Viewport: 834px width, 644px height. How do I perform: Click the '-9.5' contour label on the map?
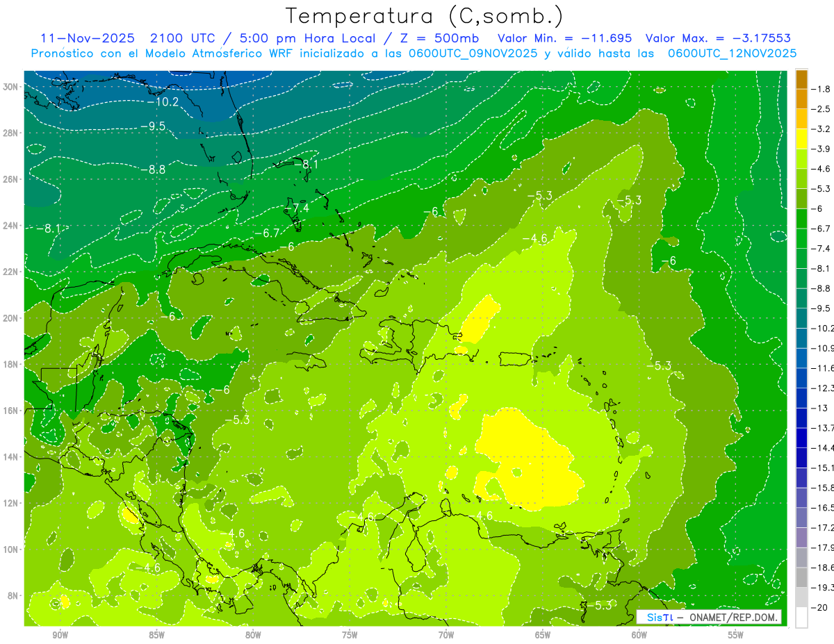tap(152, 126)
